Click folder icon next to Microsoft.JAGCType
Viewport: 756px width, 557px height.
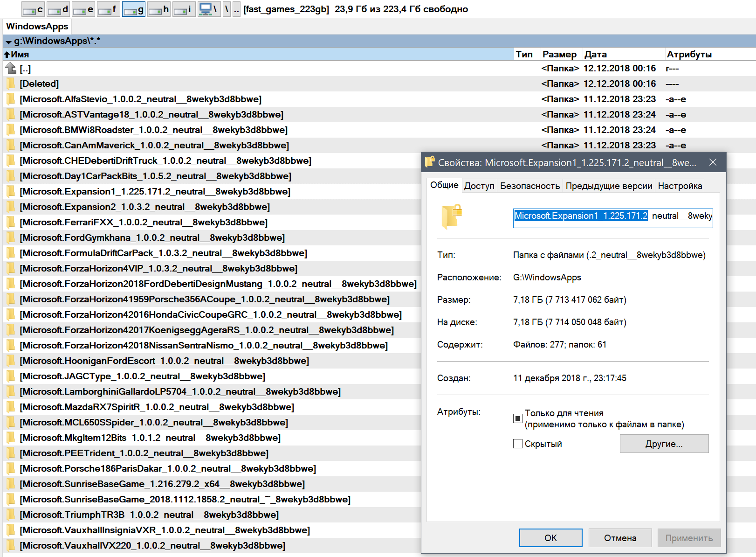click(11, 376)
